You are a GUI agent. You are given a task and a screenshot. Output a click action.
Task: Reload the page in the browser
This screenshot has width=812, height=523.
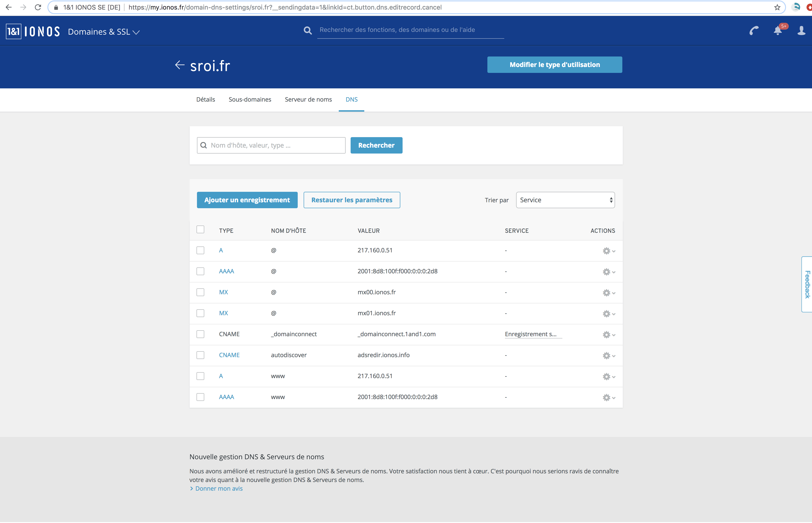[38, 8]
